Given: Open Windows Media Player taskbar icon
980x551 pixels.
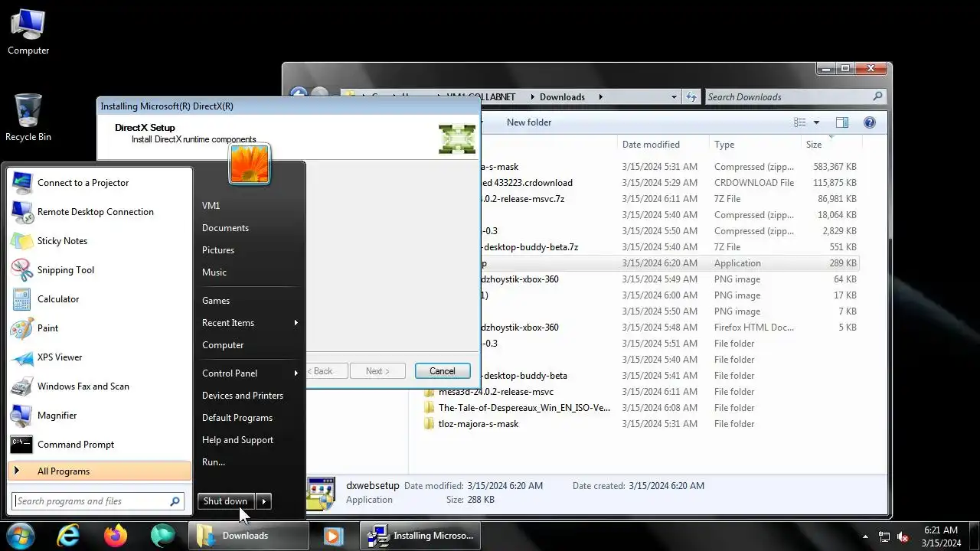Looking at the screenshot, I should click(333, 536).
